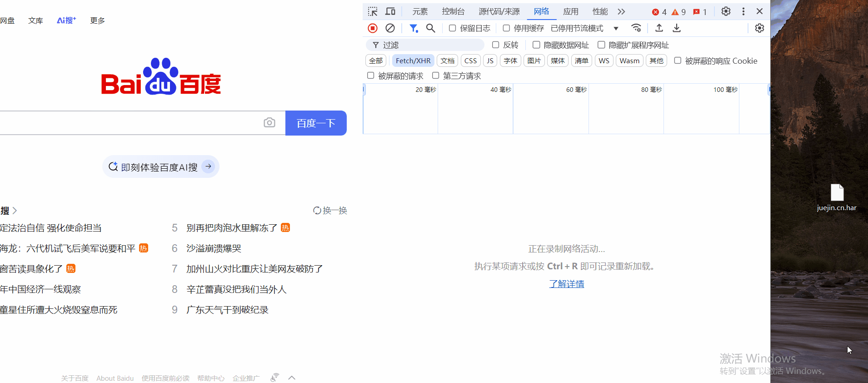The height and width of the screenshot is (383, 868).
Task: Select Fetch/XHR filter
Action: point(413,60)
